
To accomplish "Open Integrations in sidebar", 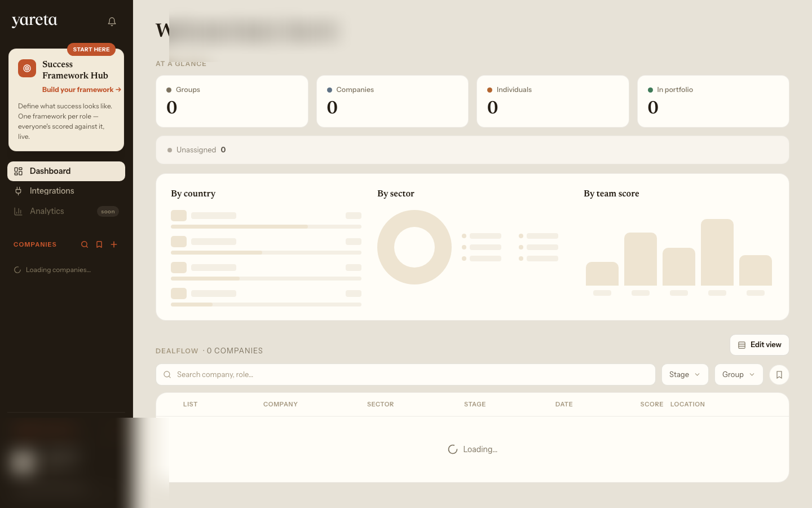I will click(66, 191).
